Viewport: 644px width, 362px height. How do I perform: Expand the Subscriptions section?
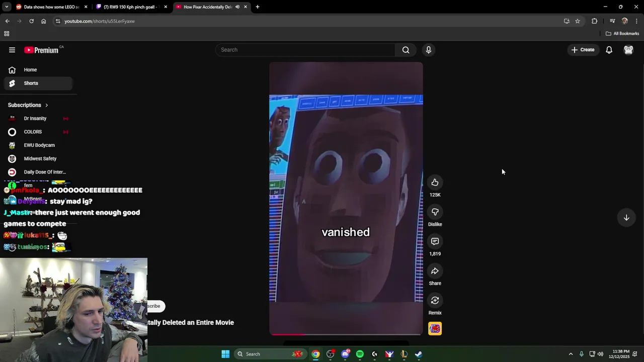tap(28, 105)
